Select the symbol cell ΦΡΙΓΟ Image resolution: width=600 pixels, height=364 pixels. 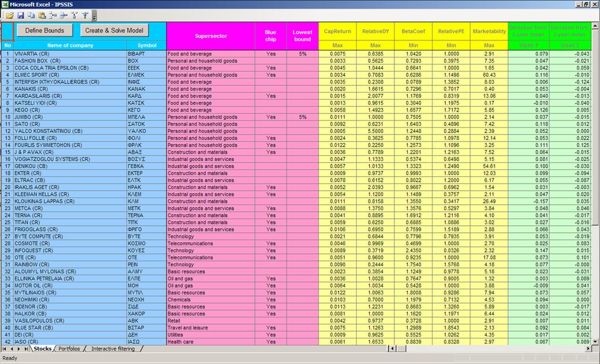coord(146,229)
